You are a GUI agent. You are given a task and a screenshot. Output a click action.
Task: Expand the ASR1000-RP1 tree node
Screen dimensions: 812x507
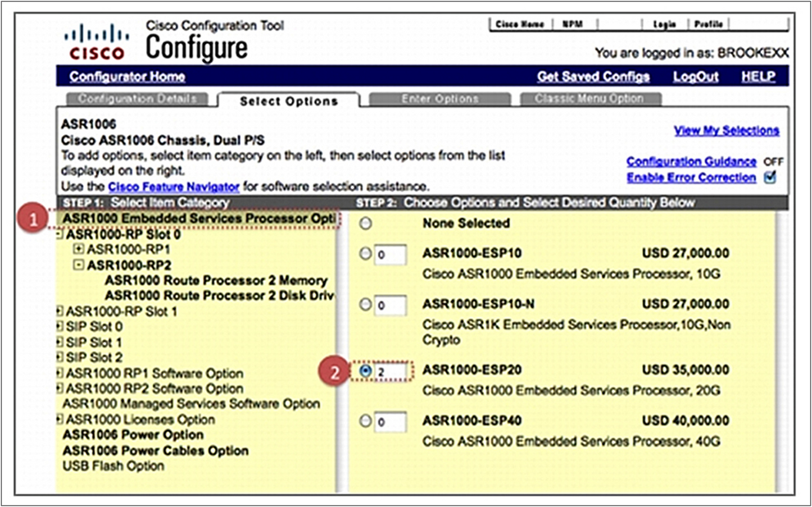[x=79, y=249]
